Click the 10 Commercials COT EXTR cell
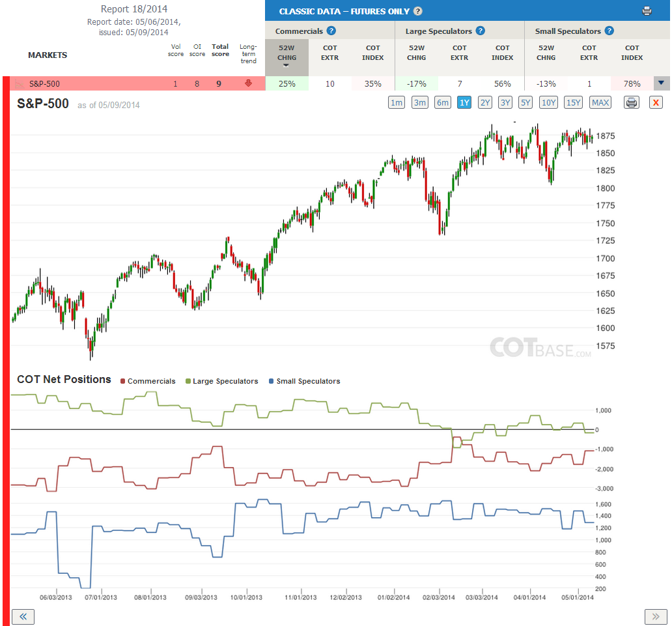 330,83
